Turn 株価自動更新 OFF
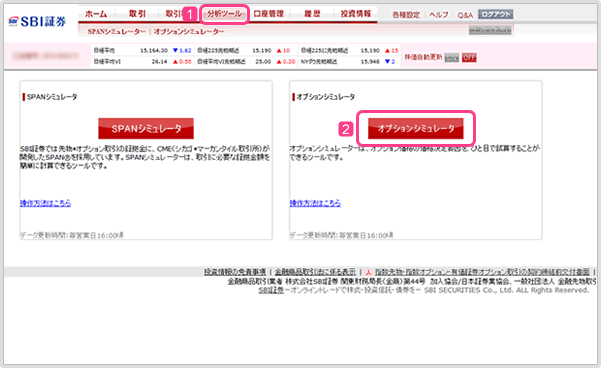601x368 pixels. pyautogui.click(x=469, y=58)
